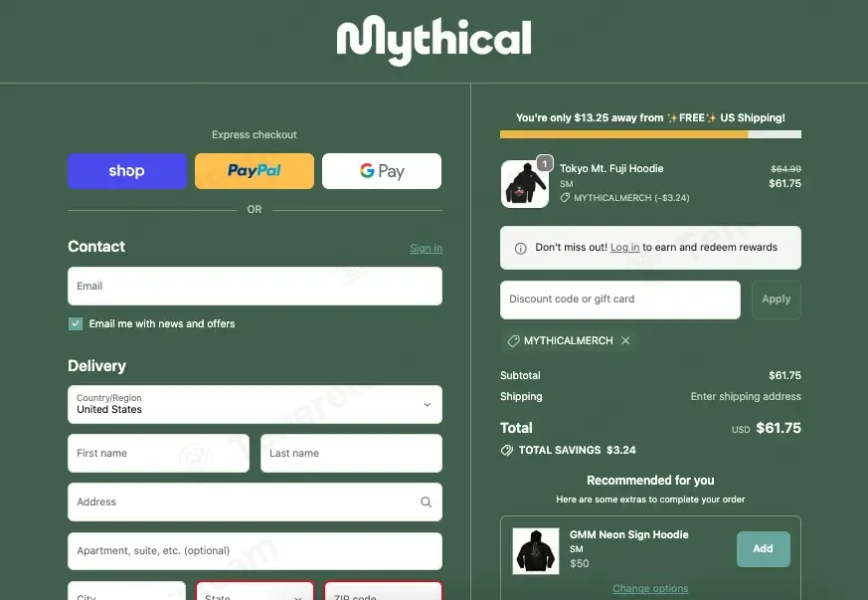Click the Mythical logo at top
This screenshot has width=868, height=600.
coord(434,41)
